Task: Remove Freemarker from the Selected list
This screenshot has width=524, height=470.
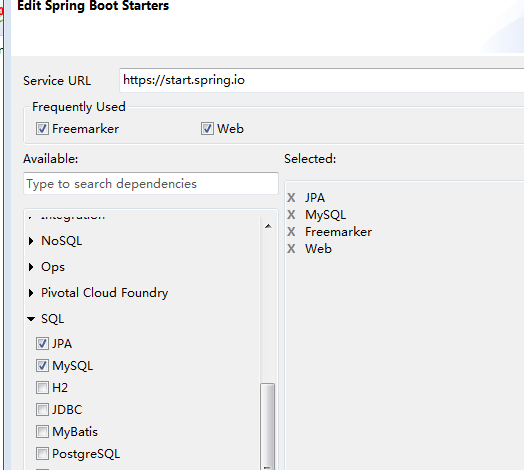Action: [x=291, y=232]
